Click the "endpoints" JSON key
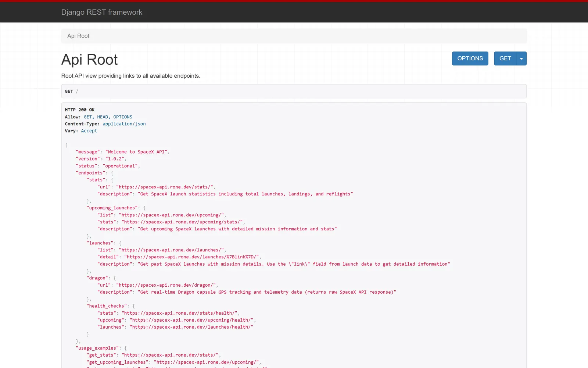 tap(90, 173)
